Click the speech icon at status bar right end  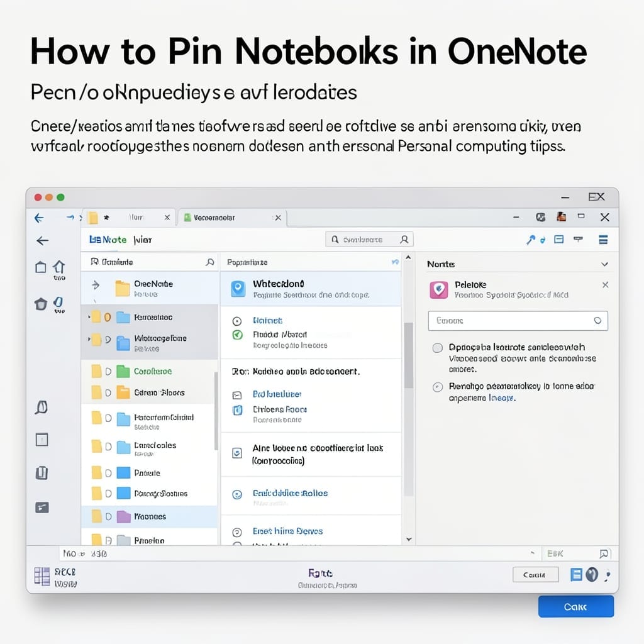[x=604, y=553]
